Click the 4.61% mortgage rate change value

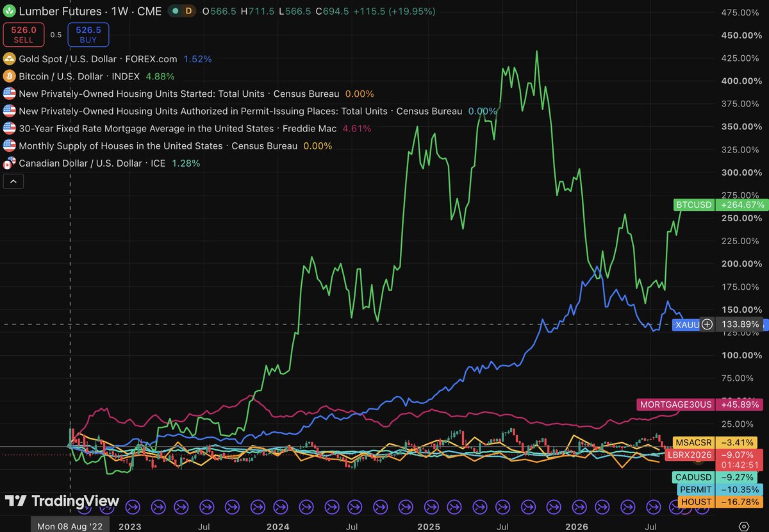(357, 128)
